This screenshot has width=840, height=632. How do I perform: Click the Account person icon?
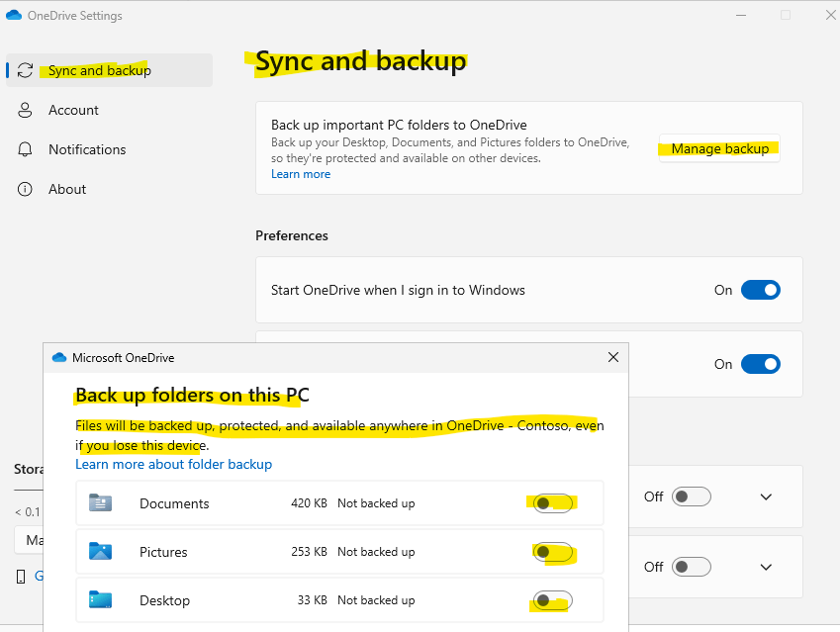26,110
